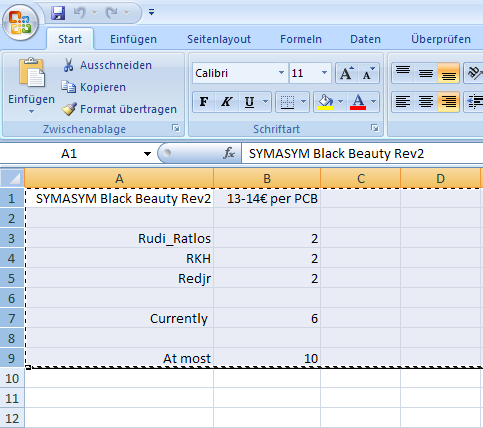Open the Office button menu

[20, 23]
